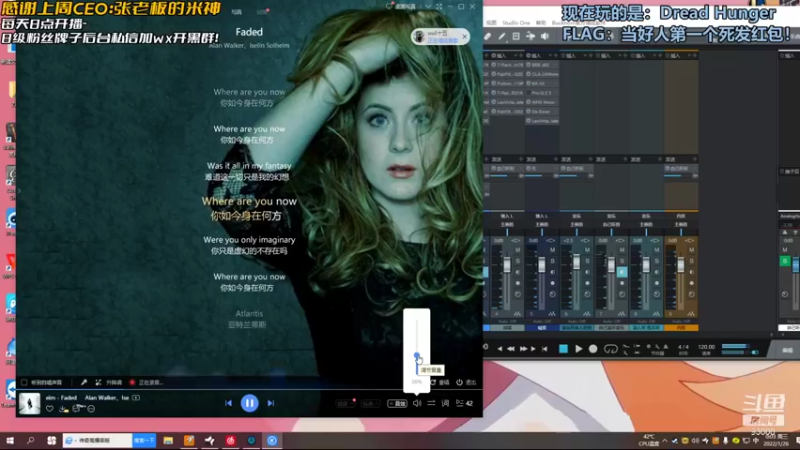
Task: Click the channel 6 volume fader
Action: tap(577, 262)
